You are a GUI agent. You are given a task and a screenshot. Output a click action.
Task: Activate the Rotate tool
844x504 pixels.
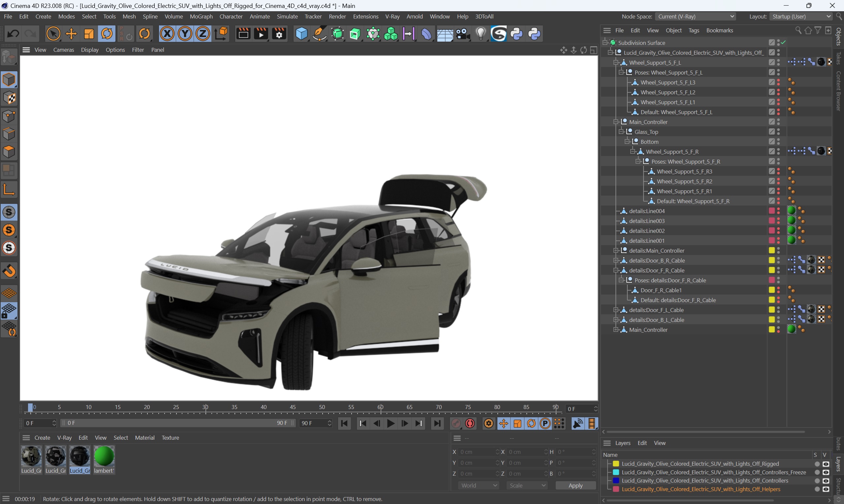[107, 34]
